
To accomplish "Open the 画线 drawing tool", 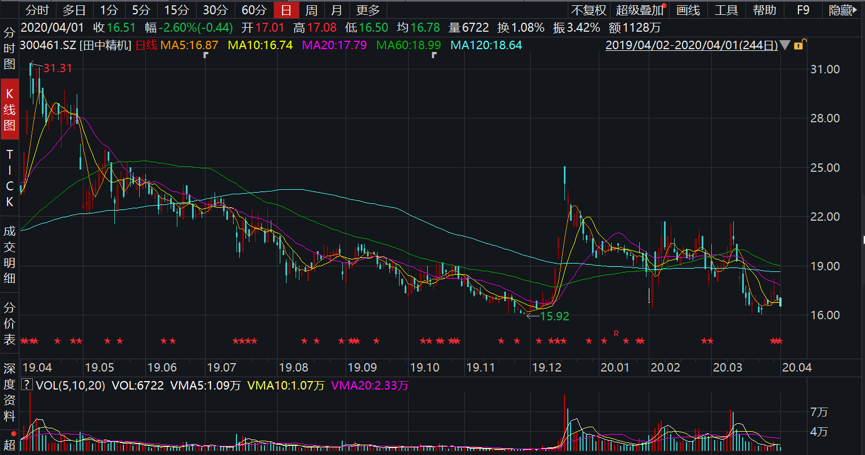I will pos(688,10).
